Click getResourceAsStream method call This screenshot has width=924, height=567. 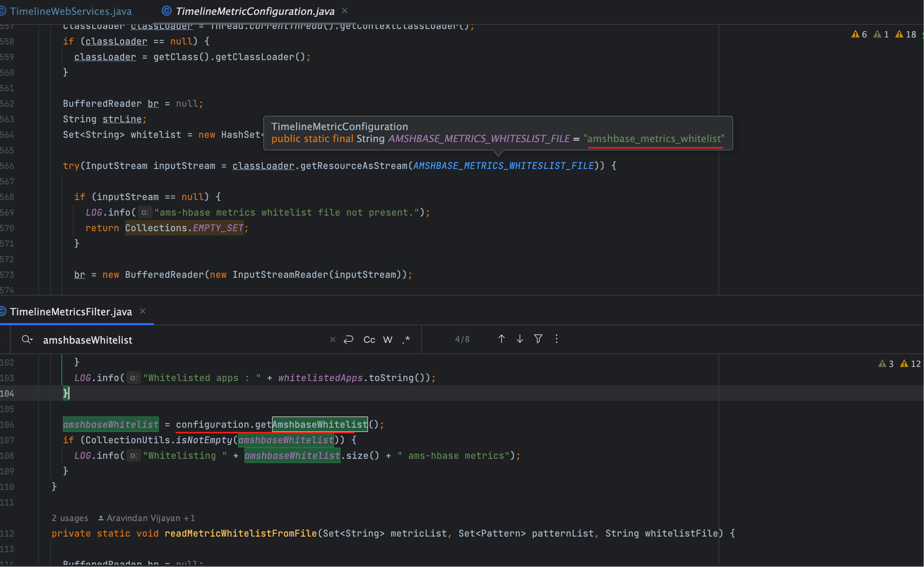tap(354, 166)
